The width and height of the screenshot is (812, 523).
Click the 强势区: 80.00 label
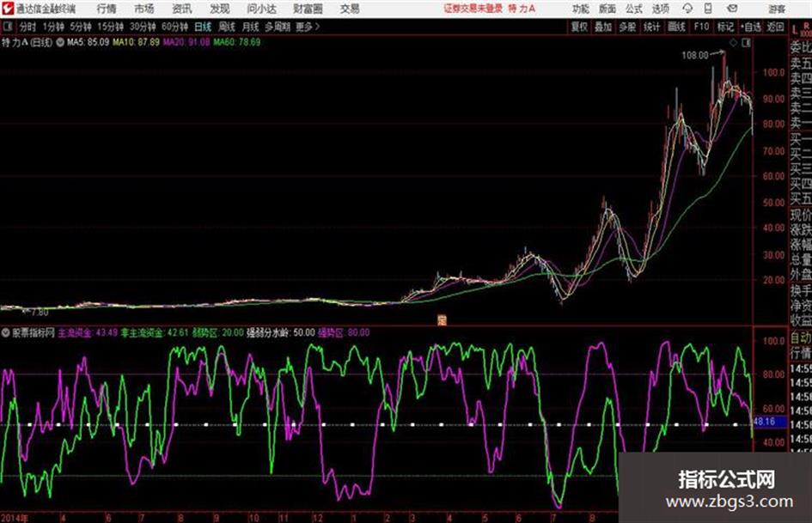tap(344, 332)
